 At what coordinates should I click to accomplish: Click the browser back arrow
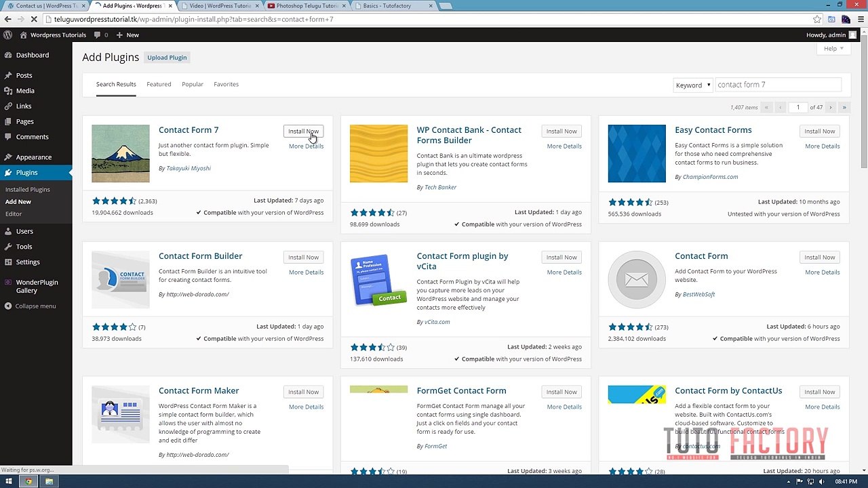coord(8,19)
